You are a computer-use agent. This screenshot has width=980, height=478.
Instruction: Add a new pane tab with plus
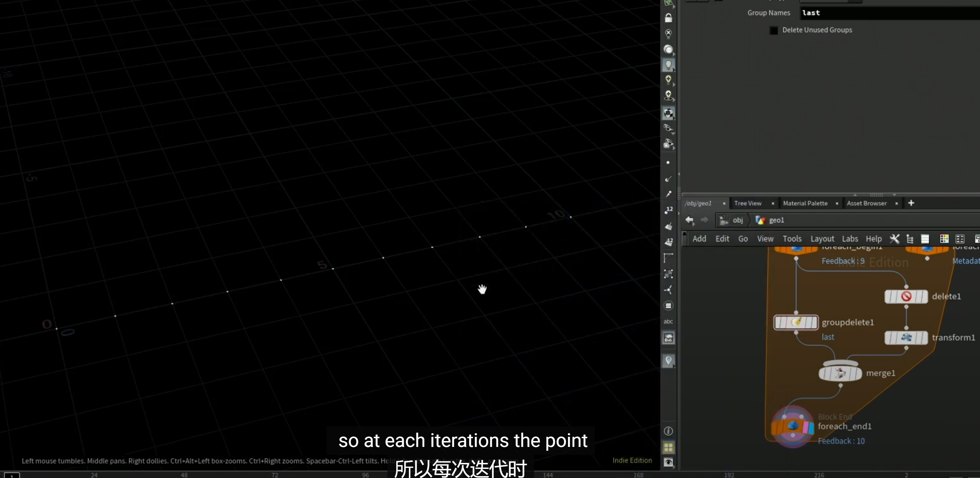pyautogui.click(x=911, y=203)
